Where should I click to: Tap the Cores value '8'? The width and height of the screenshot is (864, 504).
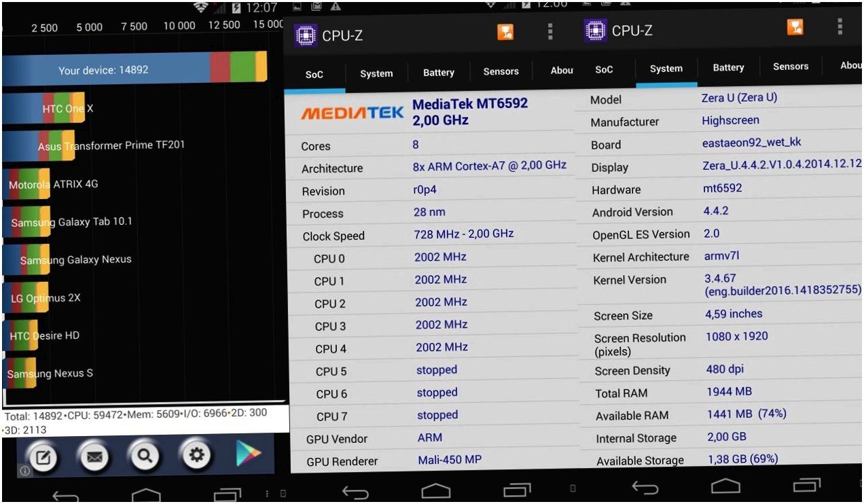(416, 145)
